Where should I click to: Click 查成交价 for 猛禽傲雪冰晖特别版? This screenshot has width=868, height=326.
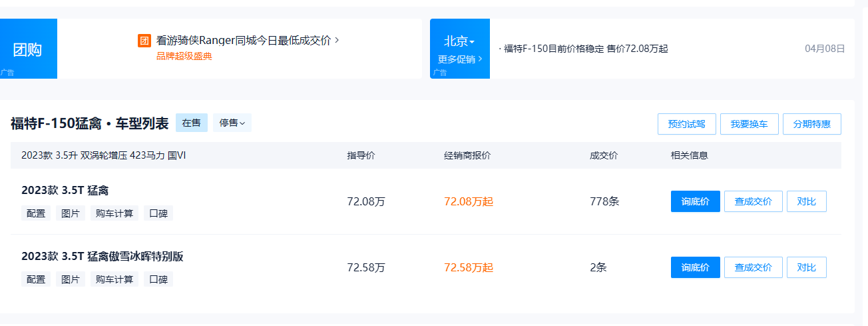(x=753, y=267)
